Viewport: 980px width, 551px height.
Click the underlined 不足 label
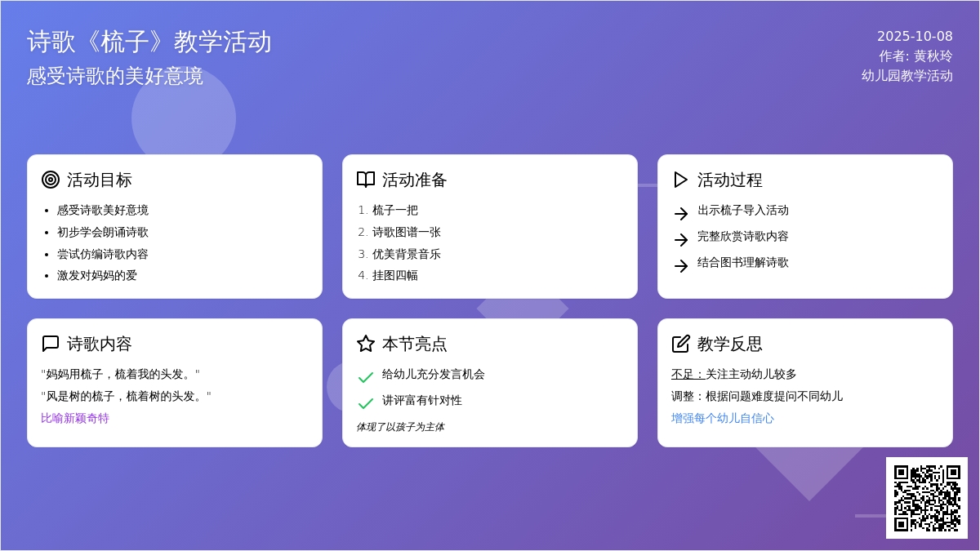pos(688,374)
